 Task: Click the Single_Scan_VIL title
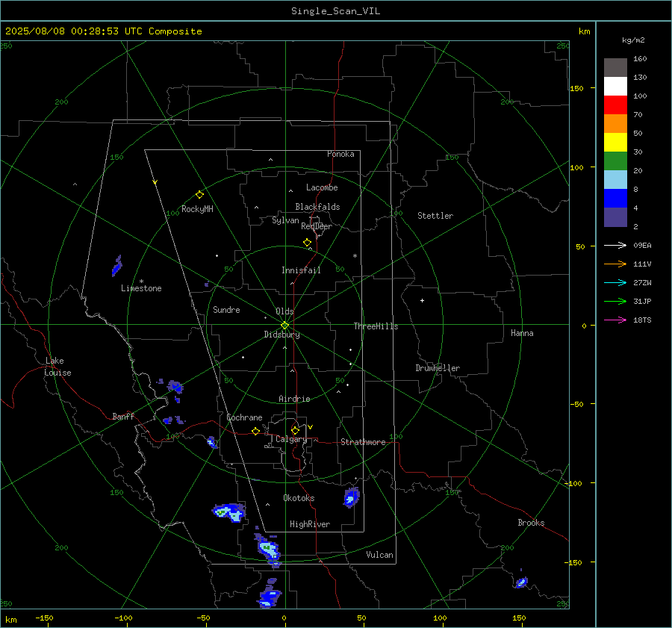pyautogui.click(x=335, y=11)
